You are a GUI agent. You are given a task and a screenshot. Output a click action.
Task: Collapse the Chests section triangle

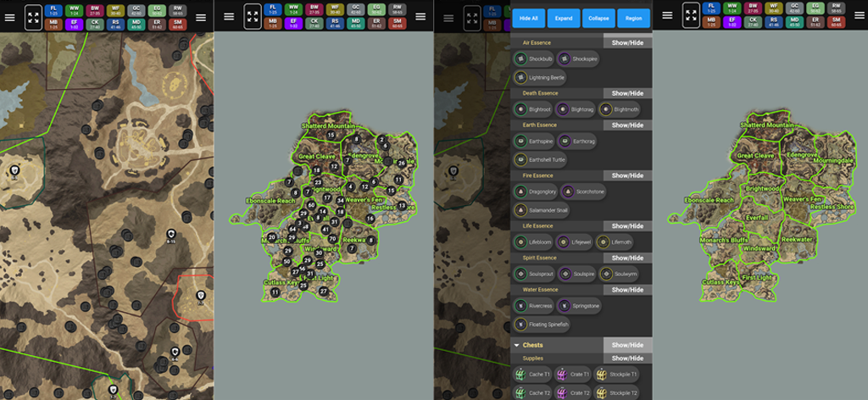[516, 345]
